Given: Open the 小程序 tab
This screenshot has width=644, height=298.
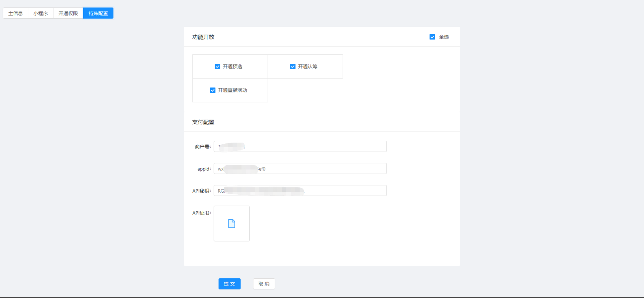Looking at the screenshot, I should pyautogui.click(x=41, y=13).
